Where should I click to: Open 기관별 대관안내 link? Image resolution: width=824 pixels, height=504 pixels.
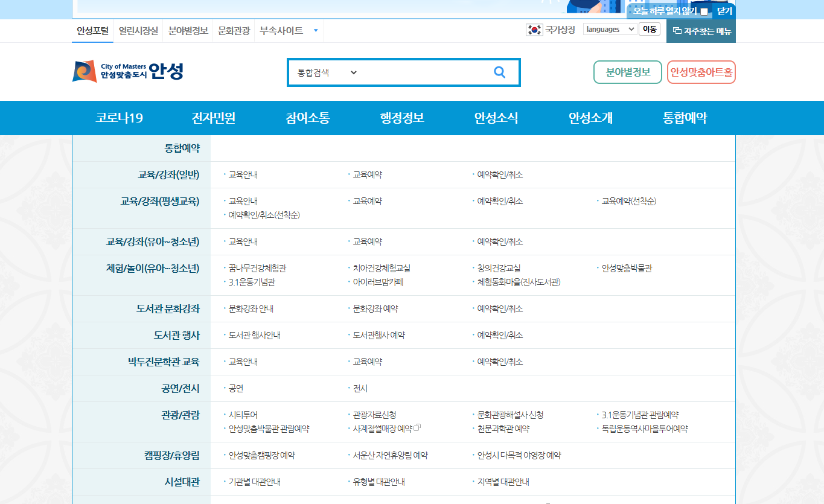coord(255,482)
